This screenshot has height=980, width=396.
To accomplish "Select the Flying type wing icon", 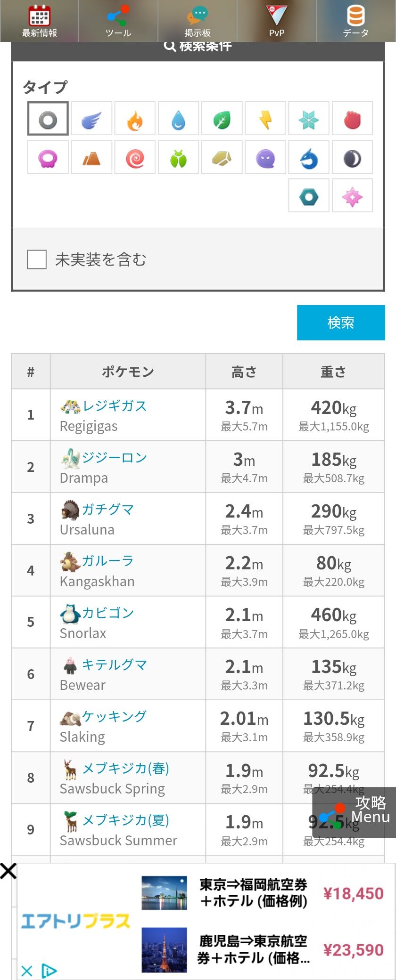I will 91,119.
